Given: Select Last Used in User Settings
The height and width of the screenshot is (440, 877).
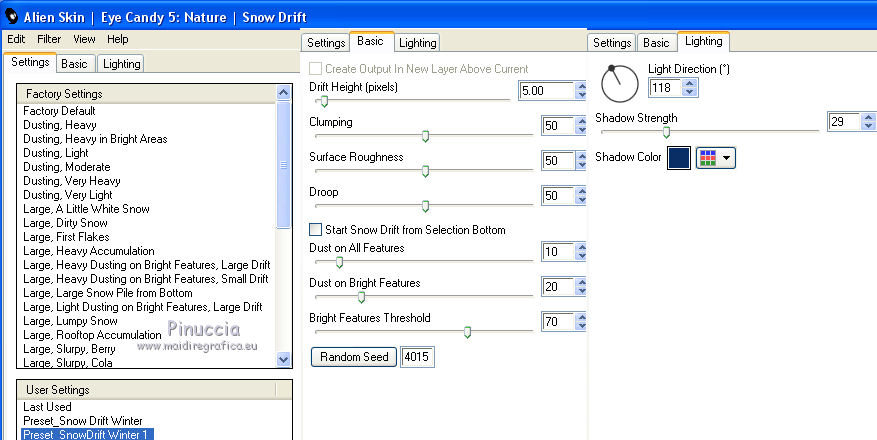Looking at the screenshot, I should click(47, 406).
